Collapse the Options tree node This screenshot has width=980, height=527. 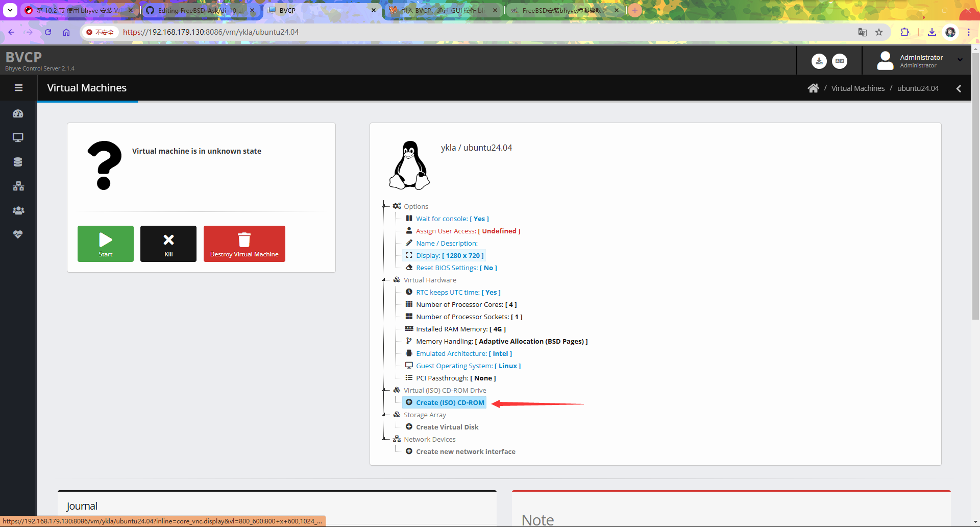point(384,206)
